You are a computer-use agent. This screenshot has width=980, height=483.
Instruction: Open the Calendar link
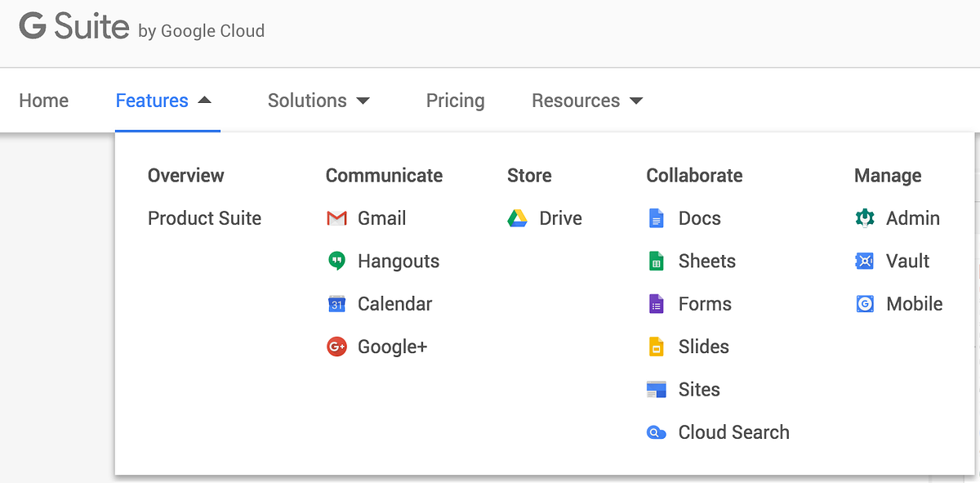tap(394, 304)
